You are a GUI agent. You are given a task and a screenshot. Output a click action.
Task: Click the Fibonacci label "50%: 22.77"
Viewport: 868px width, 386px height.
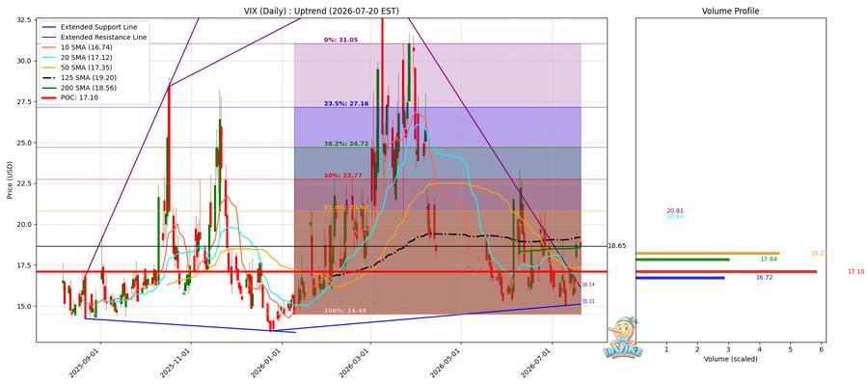coord(342,176)
